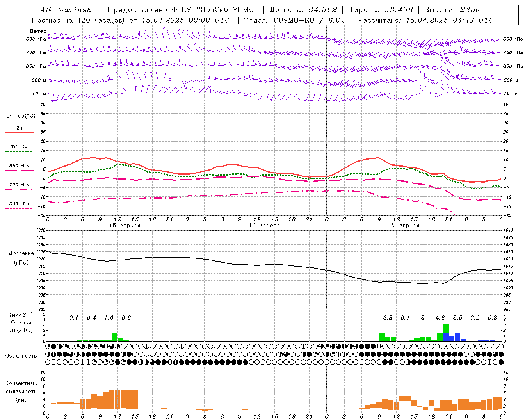The image size is (525, 420).
Task: Click the 3-hour precipitation total 0.3
Action: pyautogui.click(x=492, y=318)
